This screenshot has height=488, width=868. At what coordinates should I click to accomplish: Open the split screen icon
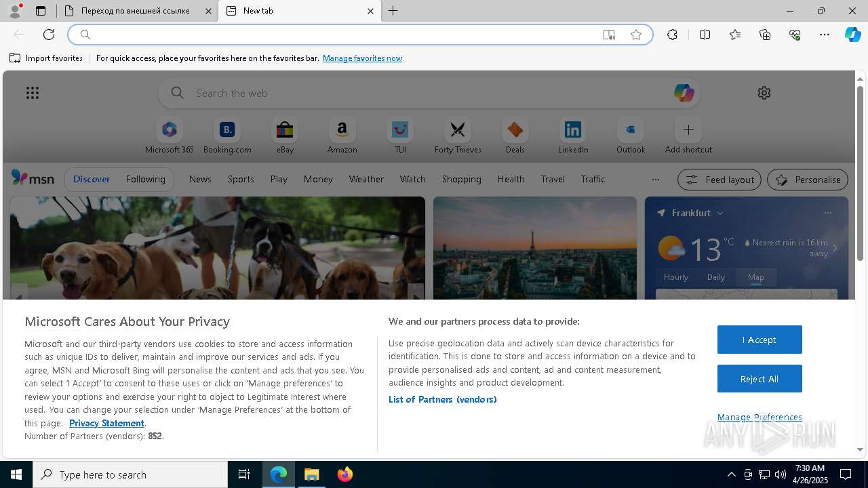[705, 35]
